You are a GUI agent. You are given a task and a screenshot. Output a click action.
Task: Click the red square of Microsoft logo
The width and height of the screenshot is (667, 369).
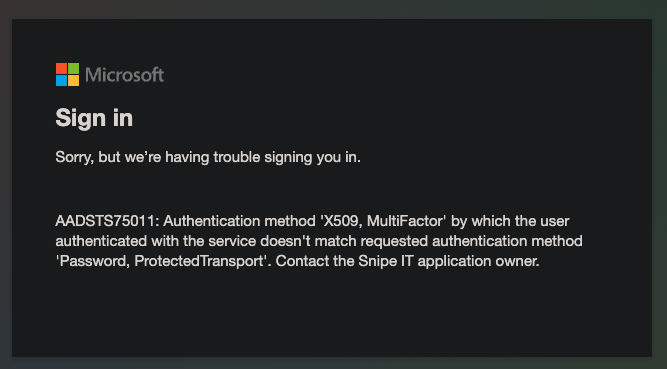[x=61, y=69]
